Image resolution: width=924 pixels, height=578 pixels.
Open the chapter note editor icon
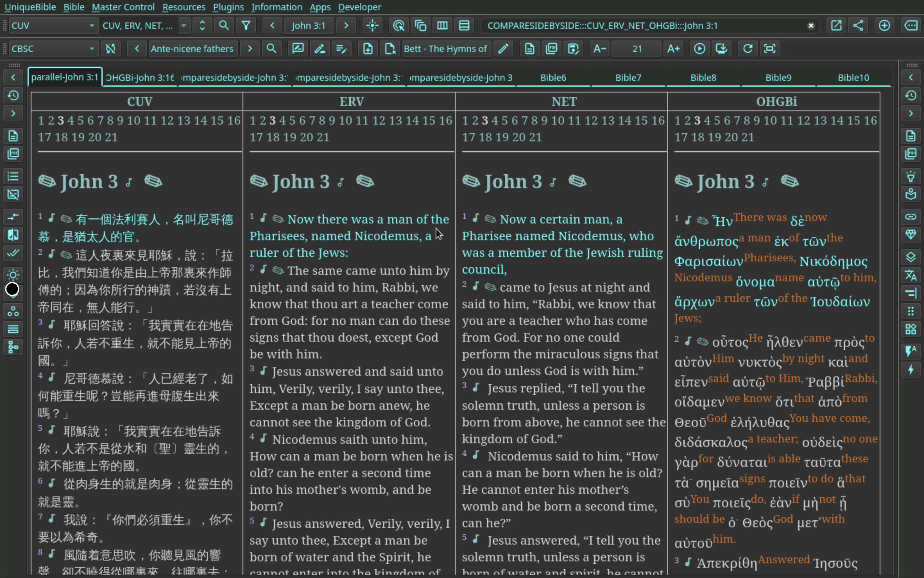[x=298, y=48]
